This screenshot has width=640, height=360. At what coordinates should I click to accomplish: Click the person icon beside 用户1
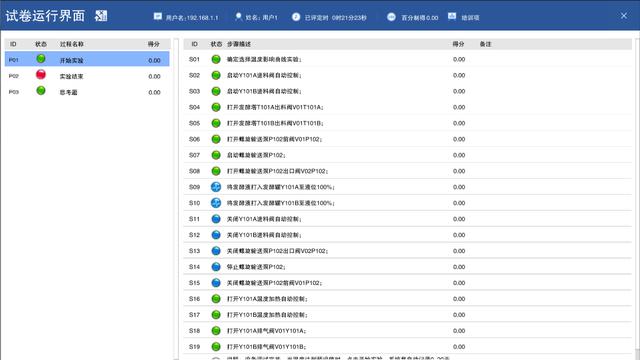point(238,16)
